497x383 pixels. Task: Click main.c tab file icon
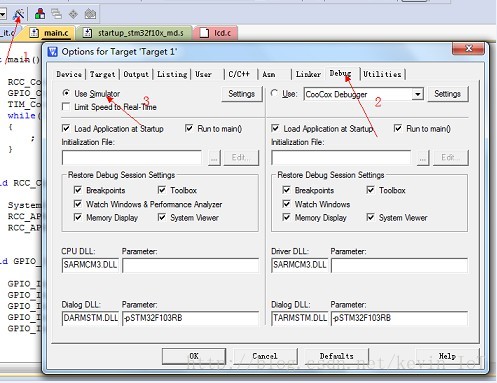pyautogui.click(x=34, y=33)
